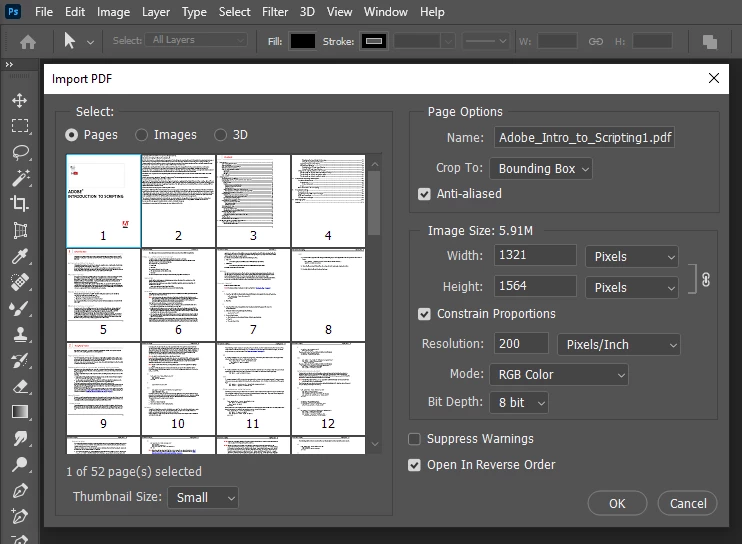
Task: Click the Photoshop logo icon
Action: pyautogui.click(x=13, y=11)
